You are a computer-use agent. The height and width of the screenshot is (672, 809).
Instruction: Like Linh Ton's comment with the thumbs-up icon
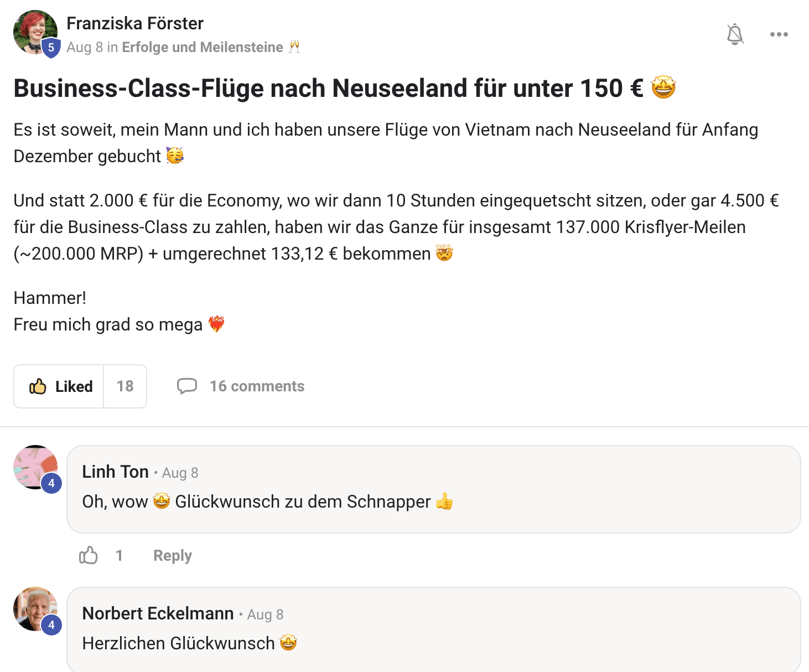pos(89,555)
